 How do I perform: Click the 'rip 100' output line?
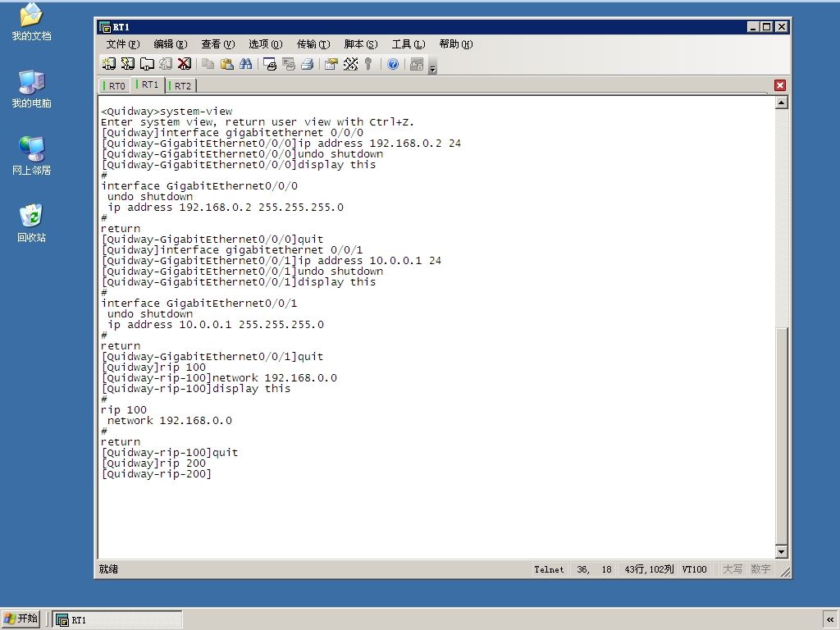124,410
